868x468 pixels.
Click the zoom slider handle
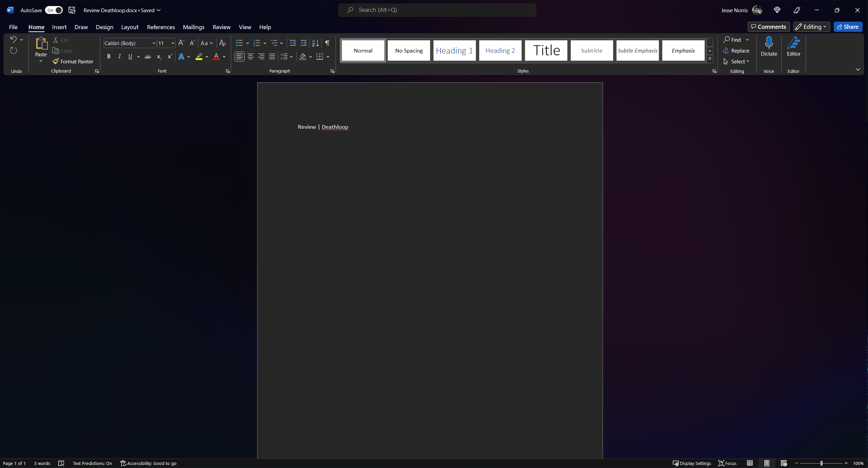(x=821, y=463)
